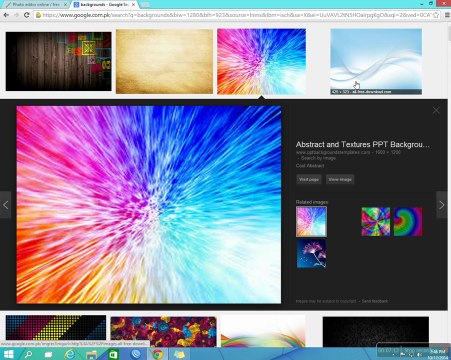Click the padlock icon in address bar
Viewport: 451px width, 360px height.
click(38, 15)
